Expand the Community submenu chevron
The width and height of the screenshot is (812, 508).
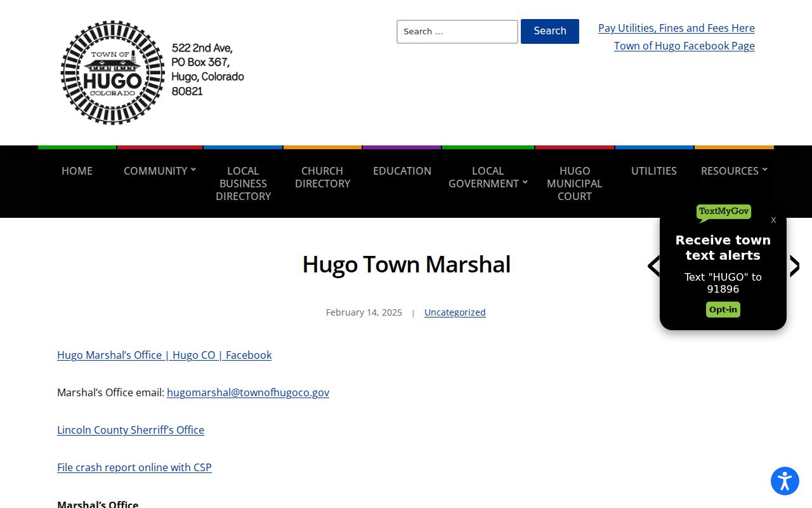(193, 170)
